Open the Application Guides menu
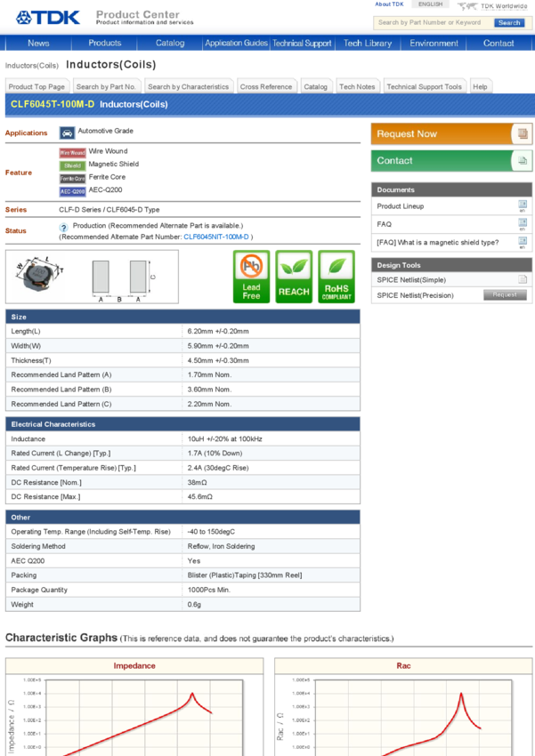 [237, 43]
